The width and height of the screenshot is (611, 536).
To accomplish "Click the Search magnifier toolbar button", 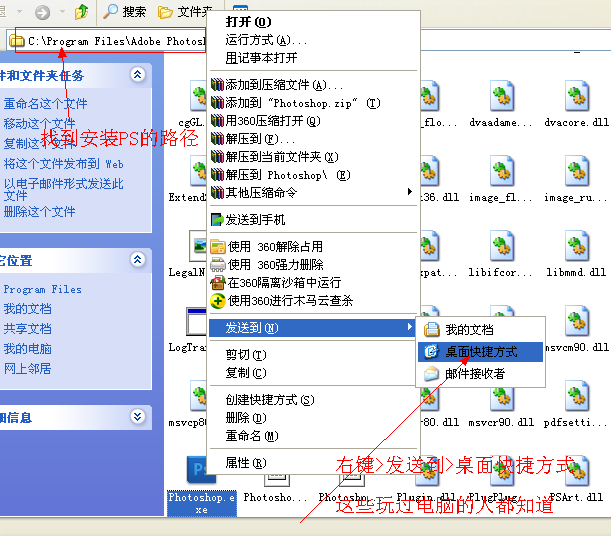I will click(124, 12).
